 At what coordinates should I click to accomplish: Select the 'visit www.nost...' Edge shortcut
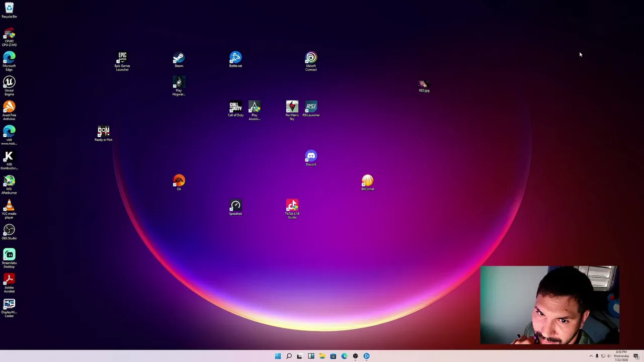[x=9, y=135]
